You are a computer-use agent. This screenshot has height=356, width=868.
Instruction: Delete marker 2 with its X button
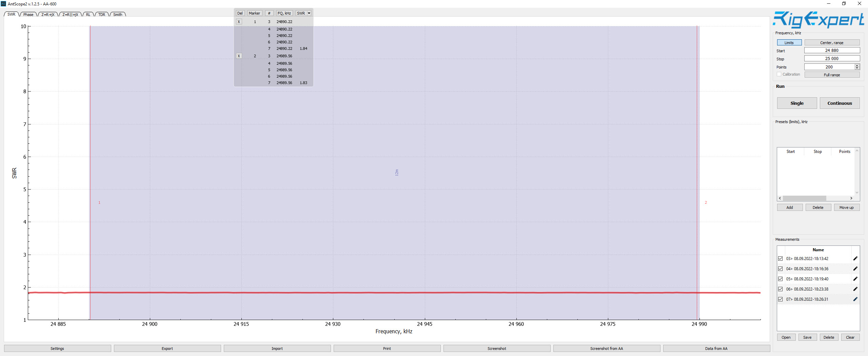pos(239,56)
